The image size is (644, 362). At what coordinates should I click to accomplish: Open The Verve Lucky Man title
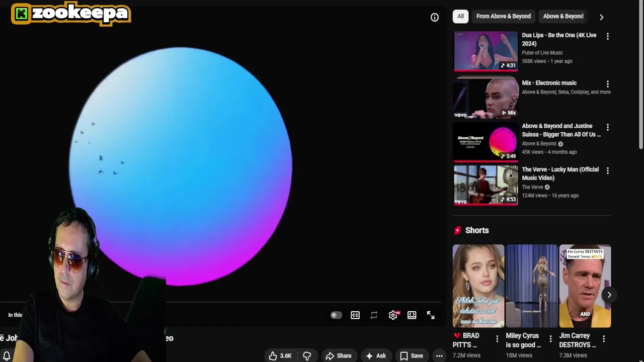(x=560, y=173)
